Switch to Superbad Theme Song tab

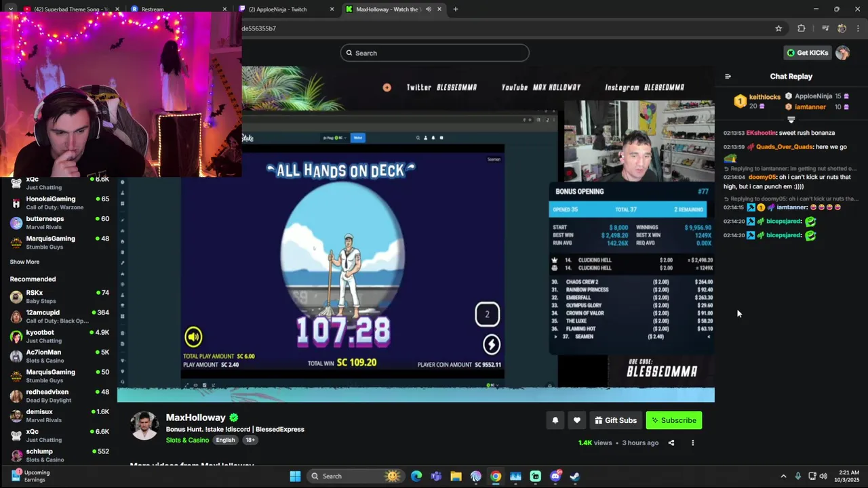(70, 9)
